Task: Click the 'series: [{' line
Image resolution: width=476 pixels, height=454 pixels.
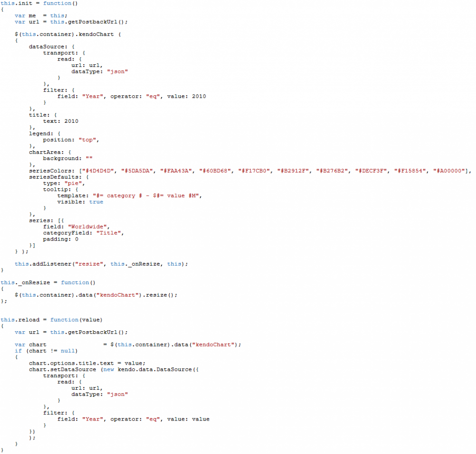Action: pos(46,220)
